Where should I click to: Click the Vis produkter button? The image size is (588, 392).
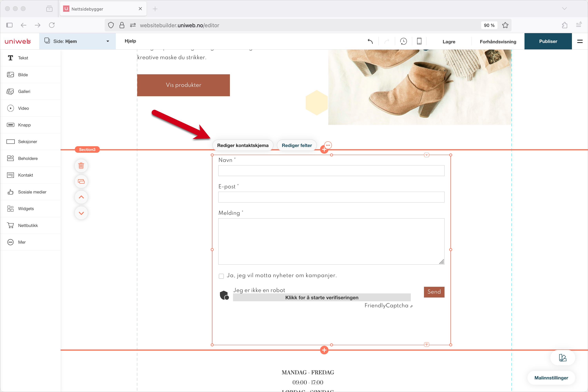[x=183, y=85]
